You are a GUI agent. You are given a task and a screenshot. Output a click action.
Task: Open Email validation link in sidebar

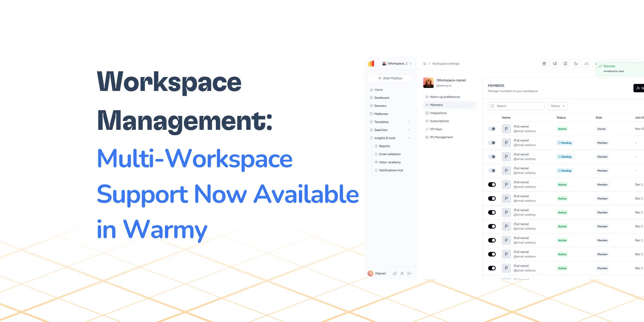click(x=390, y=154)
